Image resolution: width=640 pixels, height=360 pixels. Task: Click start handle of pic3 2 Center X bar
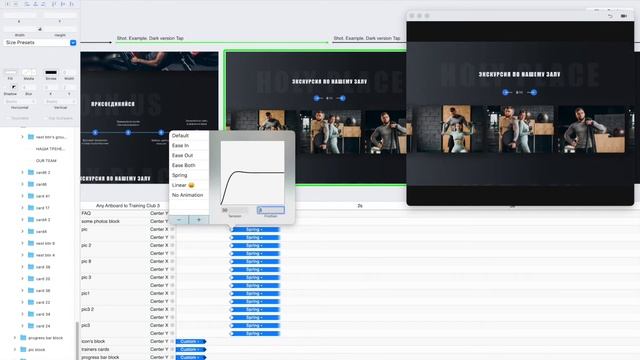pos(232,309)
